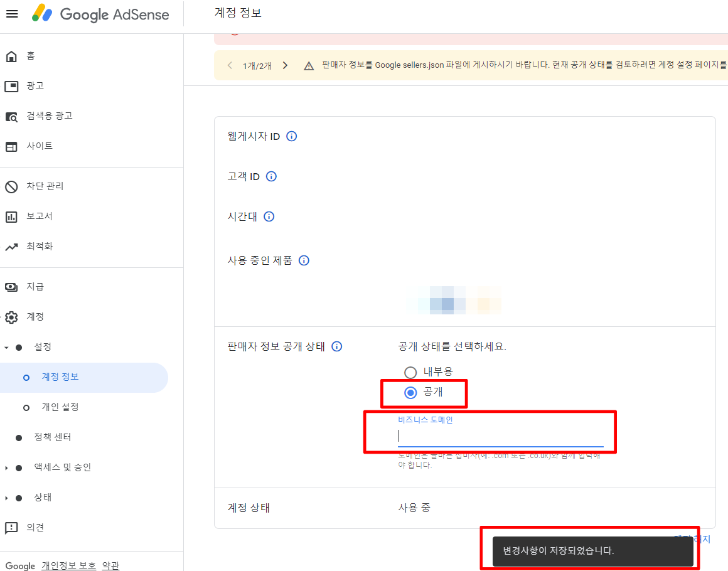This screenshot has width=728, height=571.
Task: Show info for 사용 중인 제품
Action: (x=304, y=260)
